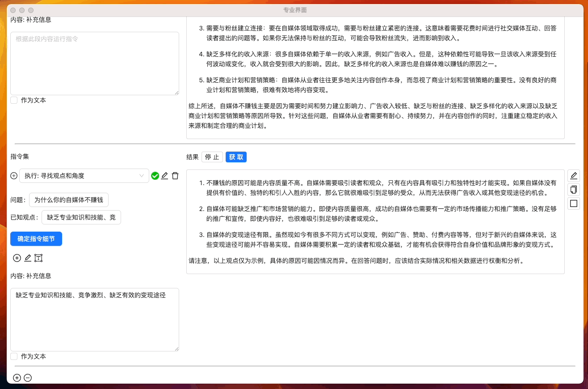The height and width of the screenshot is (389, 588).
Task: Click the text-box T icon under 确定指令细节
Action: coord(38,258)
